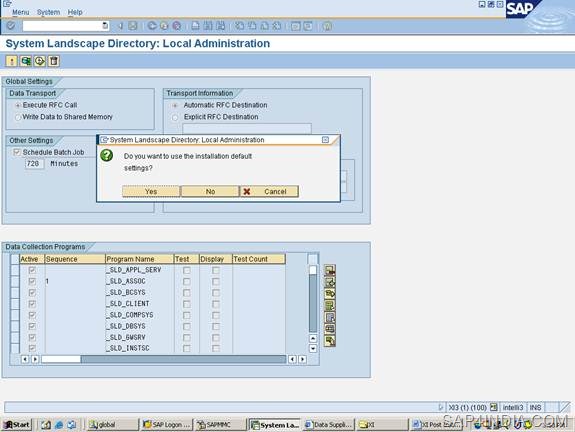Click the first yellow application toolbar icon
The height and width of the screenshot is (432, 575).
tap(11, 61)
